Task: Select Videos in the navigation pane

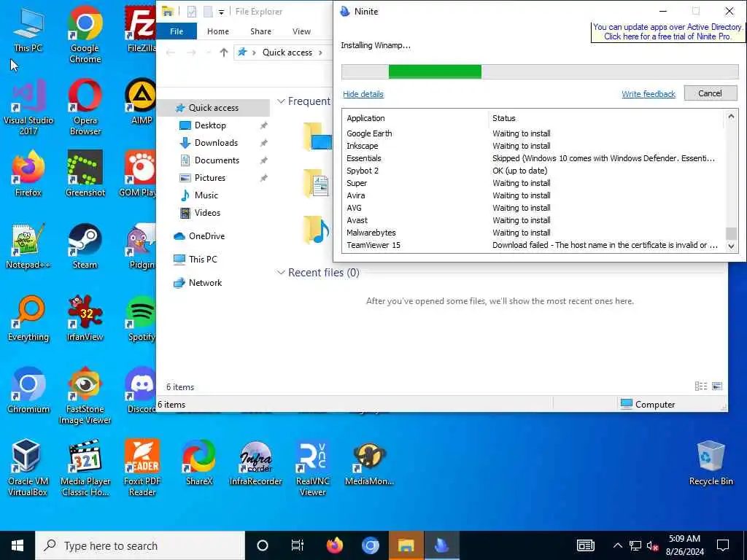Action: pos(207,213)
